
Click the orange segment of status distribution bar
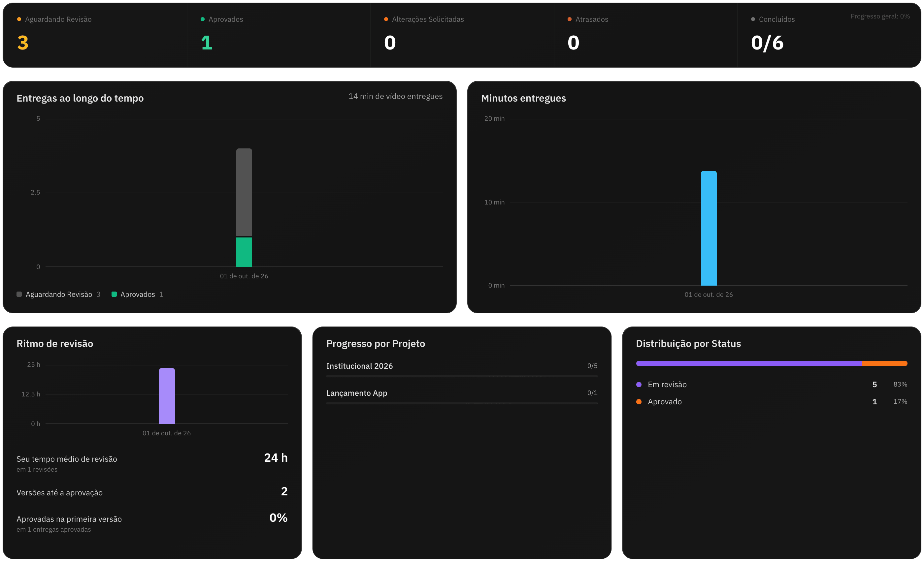pyautogui.click(x=885, y=363)
